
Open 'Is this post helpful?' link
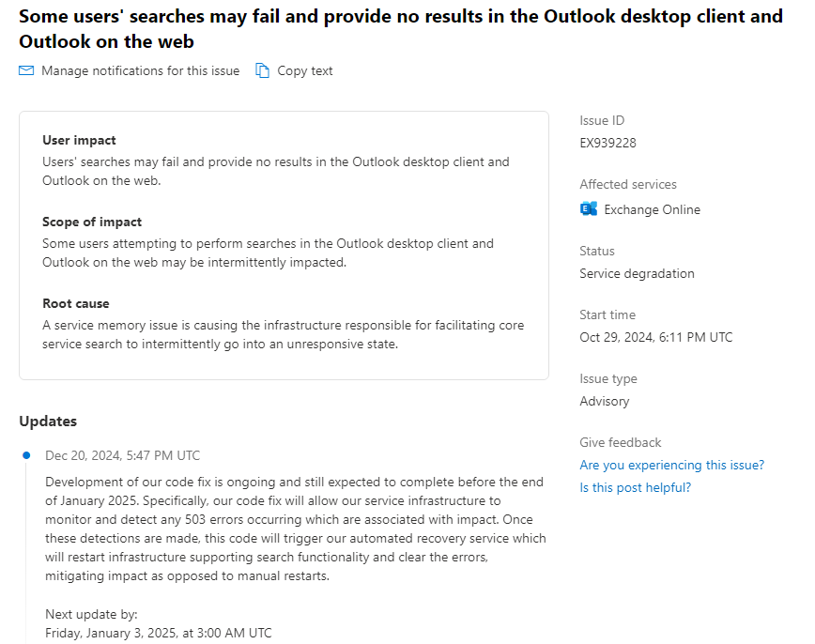tap(635, 487)
